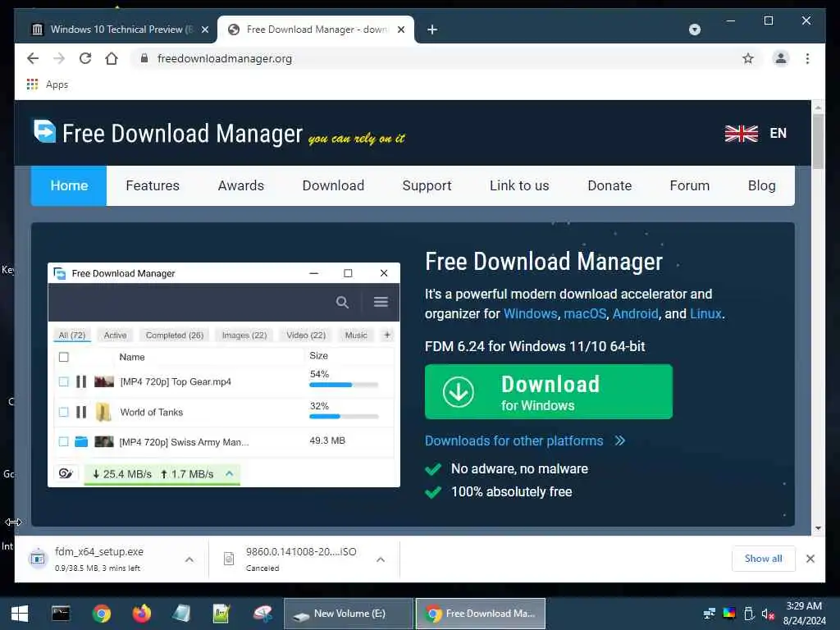This screenshot has width=840, height=630.
Task: Click the UK flag language icon
Action: point(742,134)
